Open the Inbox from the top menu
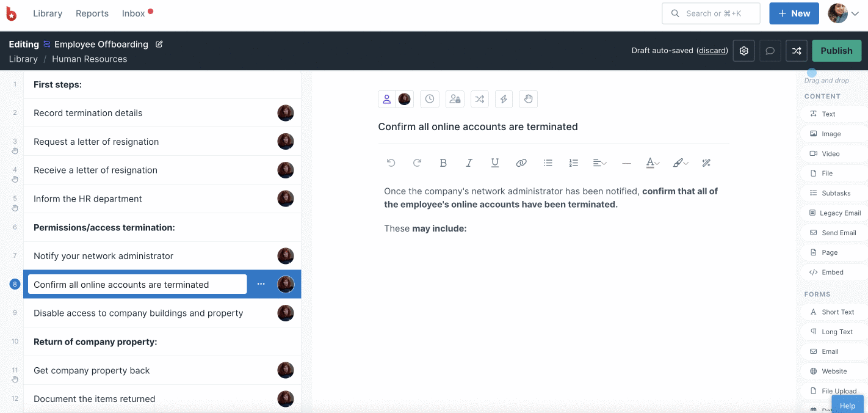The height and width of the screenshot is (413, 868). point(133,13)
